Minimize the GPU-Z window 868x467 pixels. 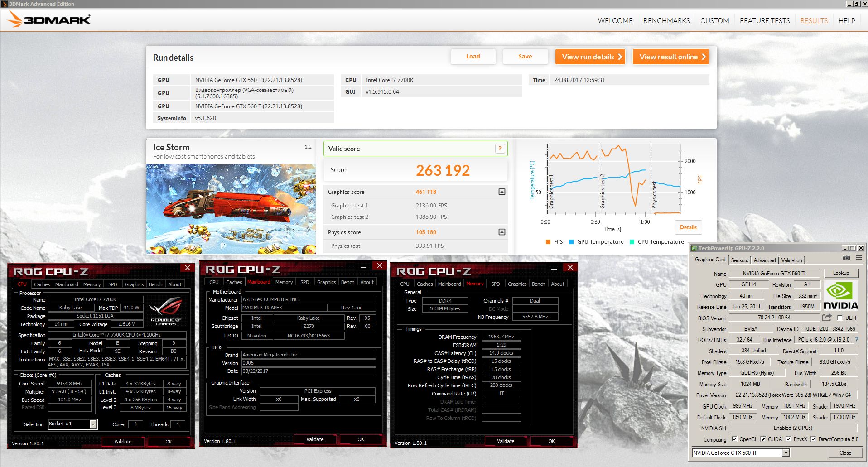pos(845,248)
